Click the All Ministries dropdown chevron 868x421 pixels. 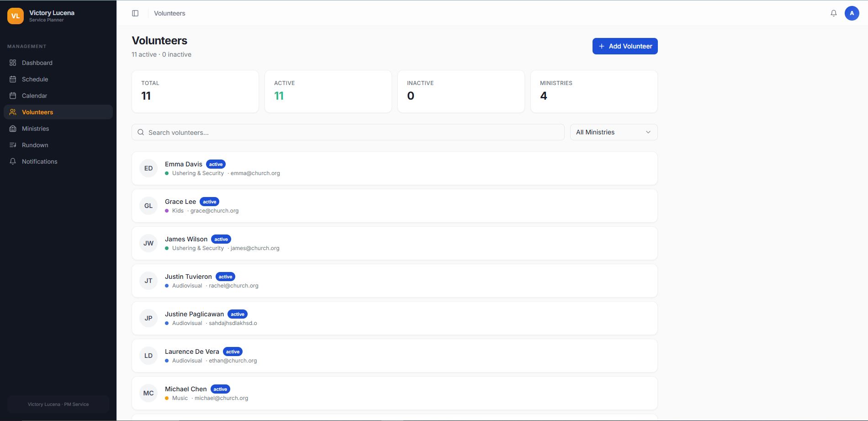coord(648,132)
